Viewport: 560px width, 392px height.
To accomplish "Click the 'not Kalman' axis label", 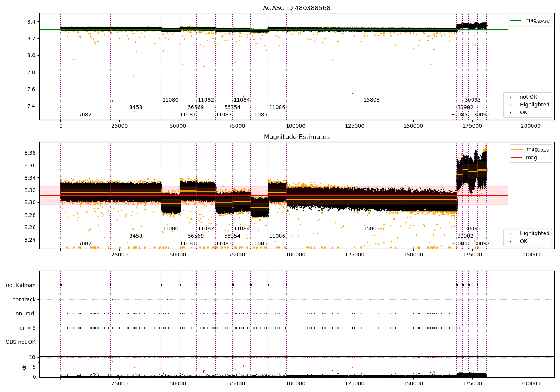I will [x=21, y=285].
